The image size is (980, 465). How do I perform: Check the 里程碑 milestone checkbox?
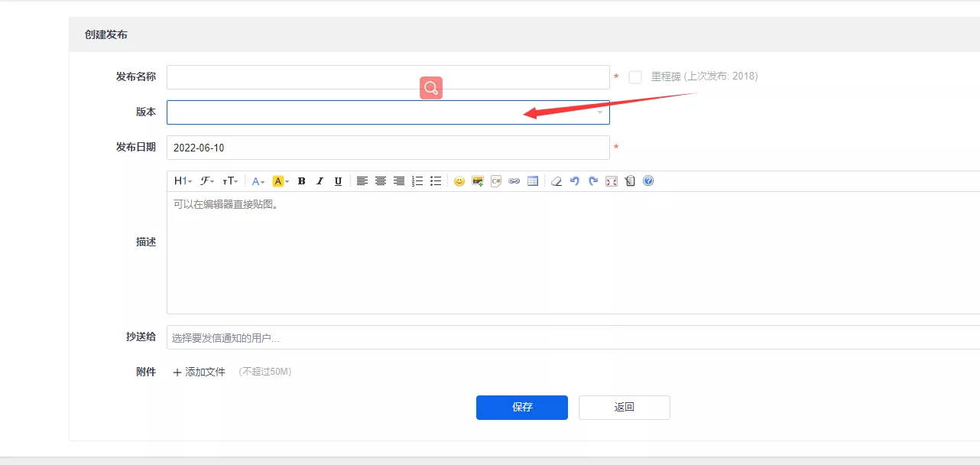(x=635, y=77)
